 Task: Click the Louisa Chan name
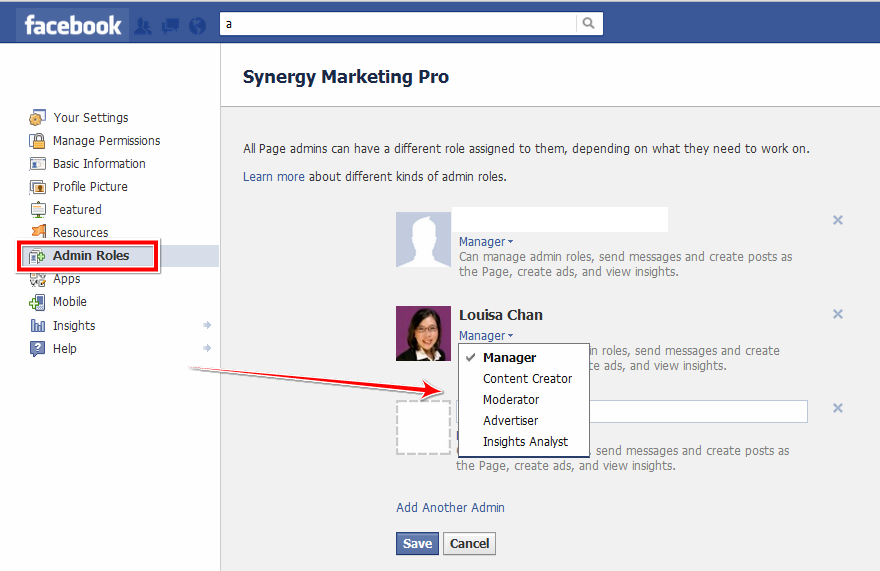501,315
